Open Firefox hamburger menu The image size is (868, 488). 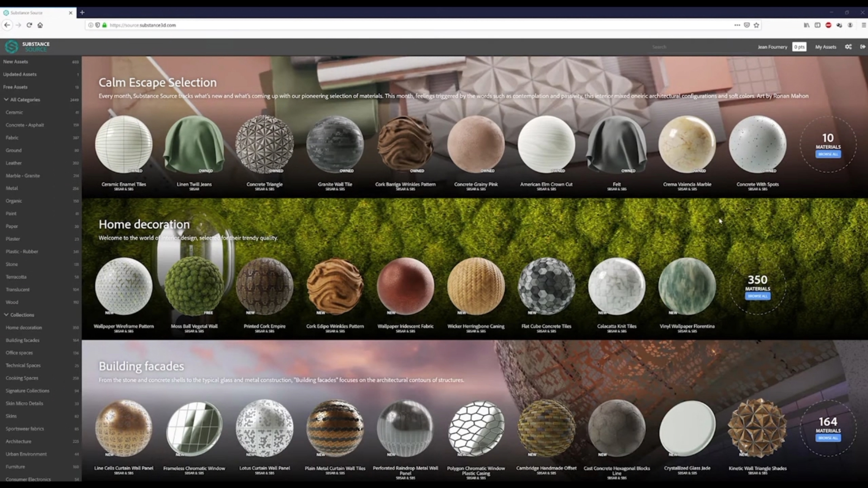pos(863,25)
